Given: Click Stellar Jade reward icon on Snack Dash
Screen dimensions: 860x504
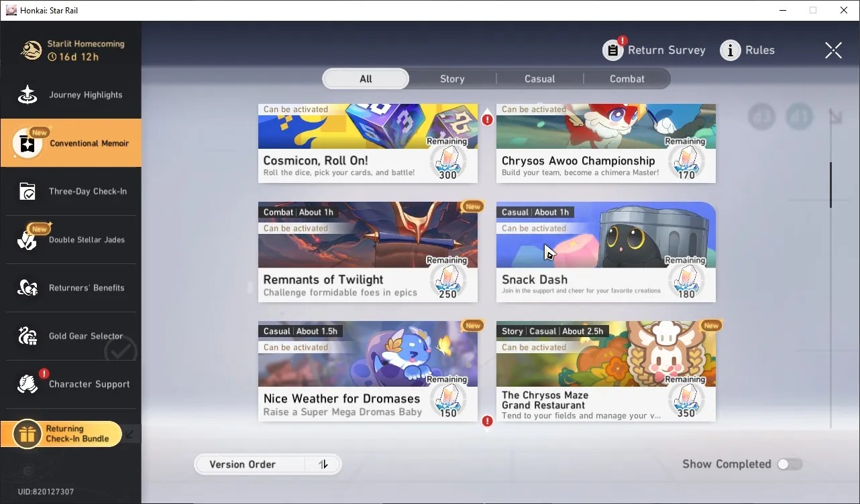Looking at the screenshot, I should click(x=686, y=279).
